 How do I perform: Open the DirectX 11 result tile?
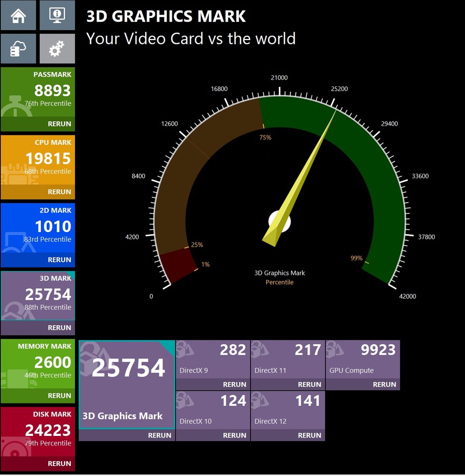click(288, 359)
